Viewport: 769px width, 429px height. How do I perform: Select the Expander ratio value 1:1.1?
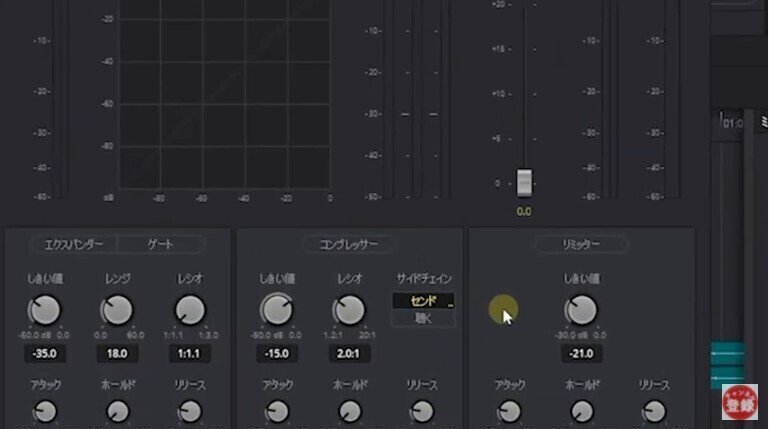click(189, 353)
